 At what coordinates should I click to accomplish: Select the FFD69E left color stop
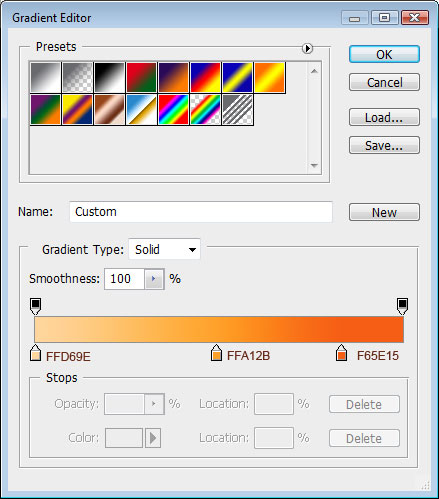35,353
